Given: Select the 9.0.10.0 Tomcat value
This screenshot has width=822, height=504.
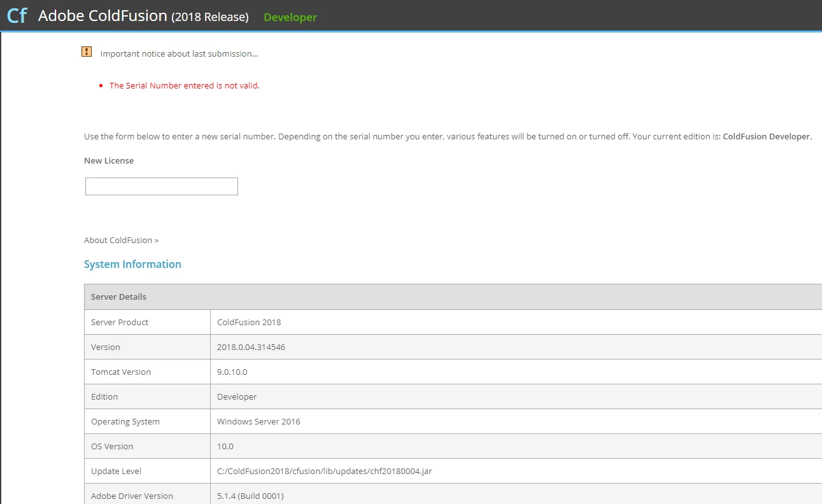Looking at the screenshot, I should click(232, 372).
